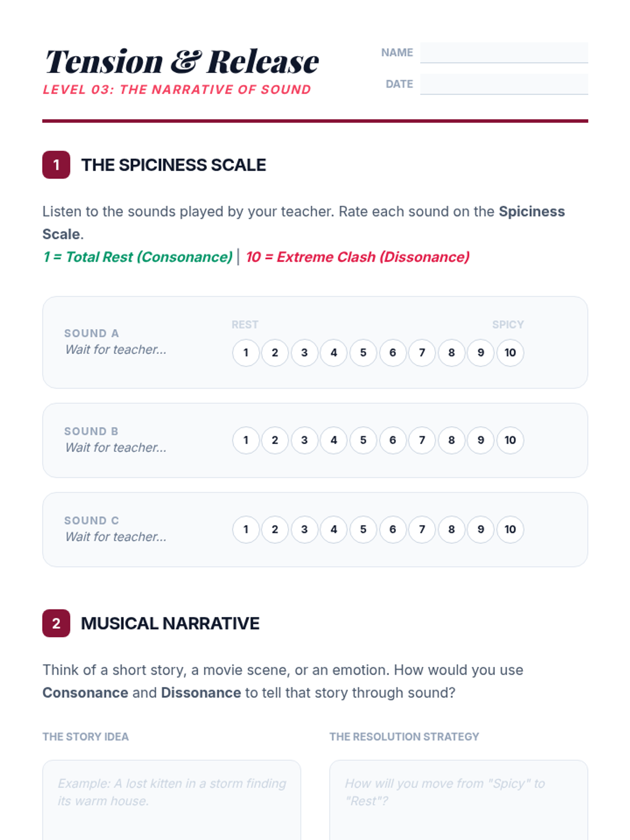630x840 pixels.
Task: Click the Tension & Release title
Action: tap(182, 62)
